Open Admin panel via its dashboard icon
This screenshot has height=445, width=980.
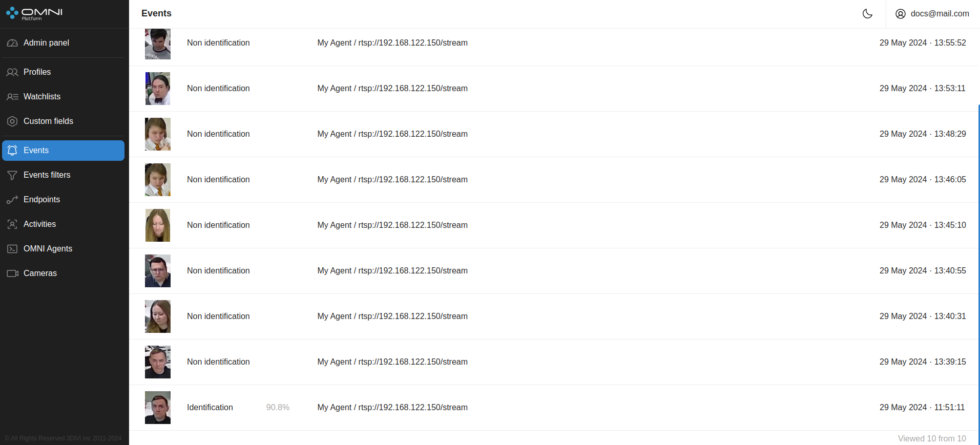[x=12, y=43]
